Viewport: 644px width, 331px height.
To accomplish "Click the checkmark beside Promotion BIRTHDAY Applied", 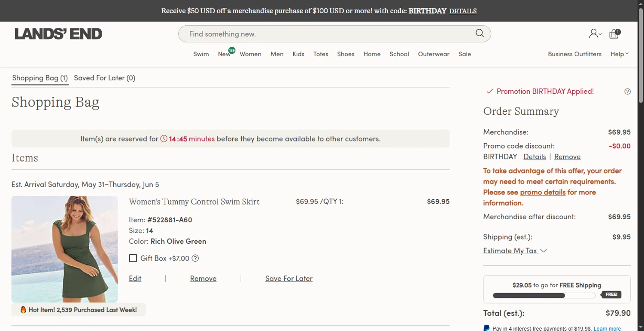I will click(489, 92).
